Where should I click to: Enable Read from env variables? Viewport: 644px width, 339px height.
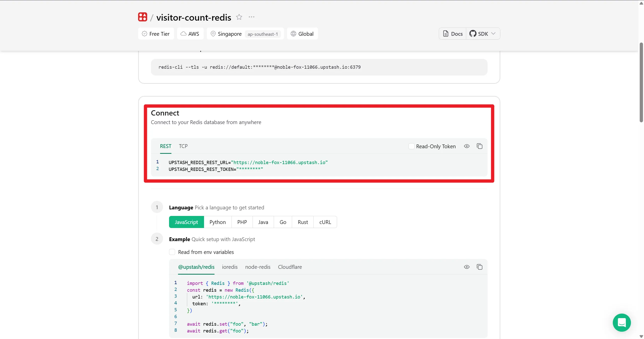coord(172,252)
